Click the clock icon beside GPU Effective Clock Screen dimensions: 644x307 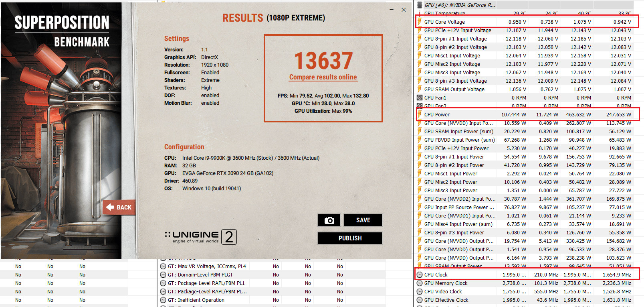click(420, 300)
